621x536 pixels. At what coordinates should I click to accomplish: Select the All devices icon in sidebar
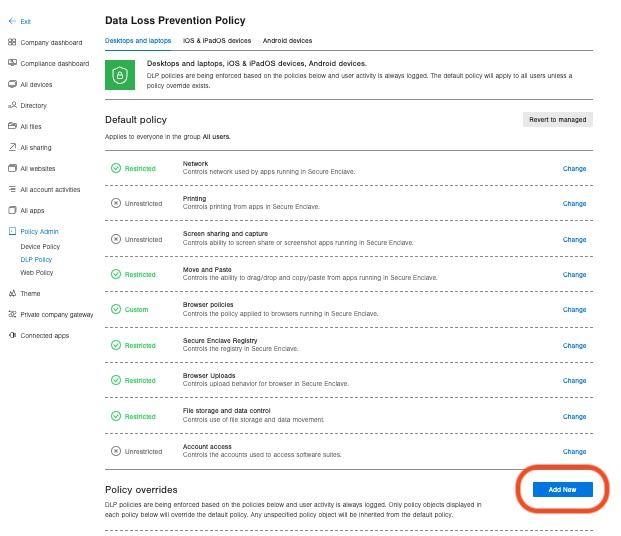12,84
